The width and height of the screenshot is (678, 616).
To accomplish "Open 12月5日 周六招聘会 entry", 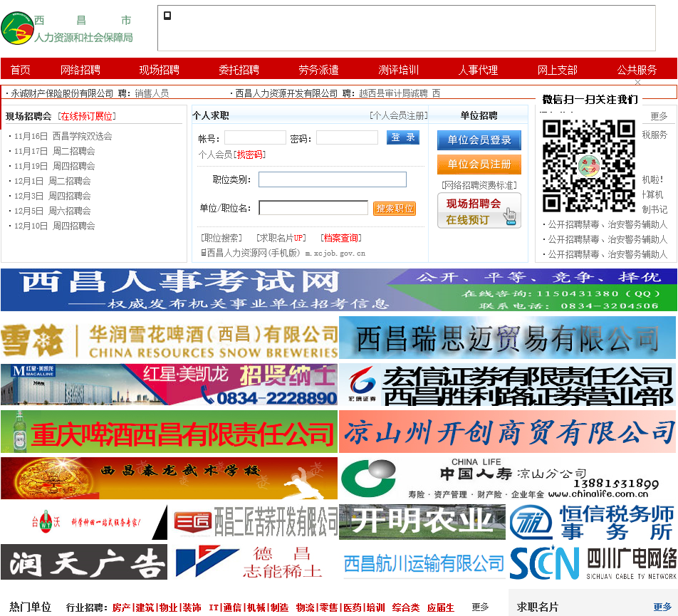I will click(52, 211).
